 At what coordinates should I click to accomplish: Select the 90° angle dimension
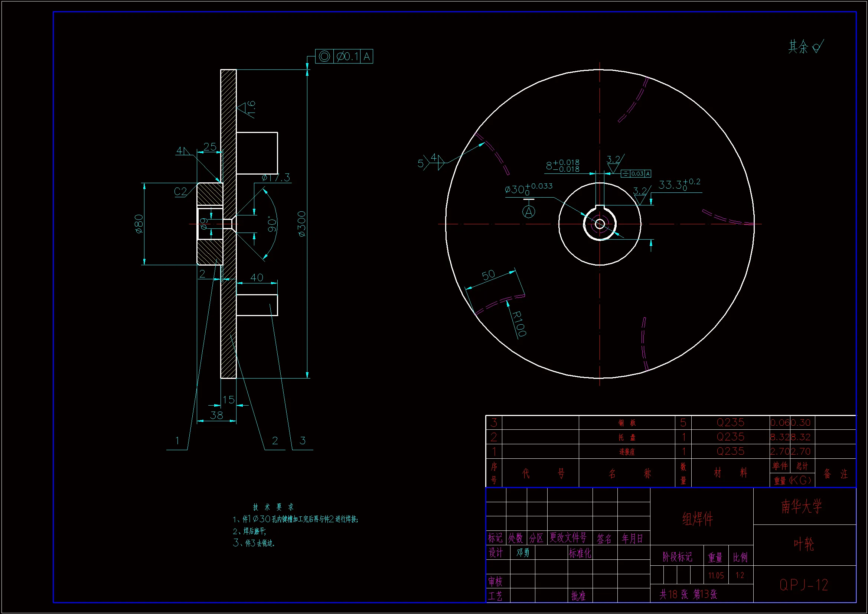click(272, 224)
